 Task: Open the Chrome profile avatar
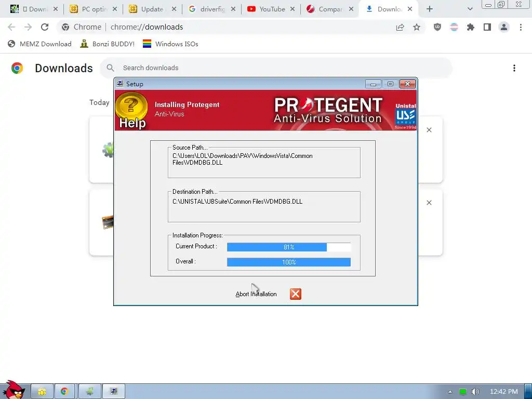[504, 27]
